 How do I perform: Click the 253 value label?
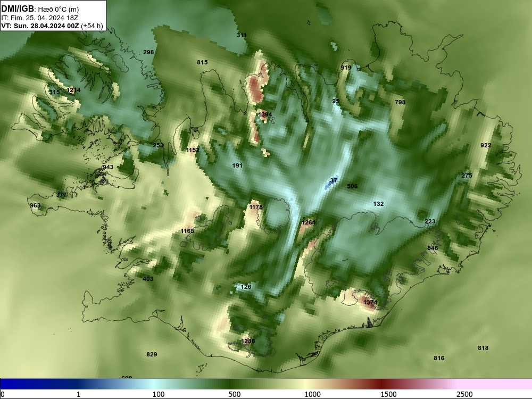(x=158, y=146)
